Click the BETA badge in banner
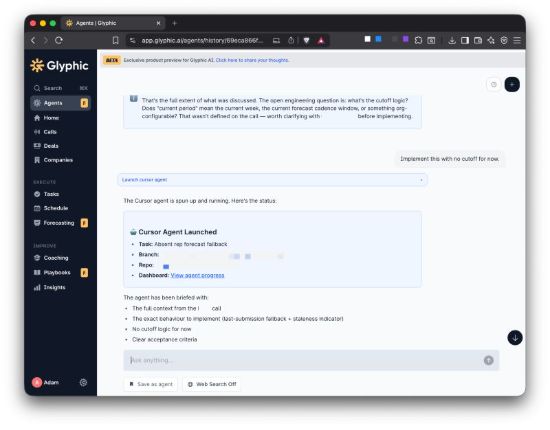550x430 pixels. pos(112,60)
